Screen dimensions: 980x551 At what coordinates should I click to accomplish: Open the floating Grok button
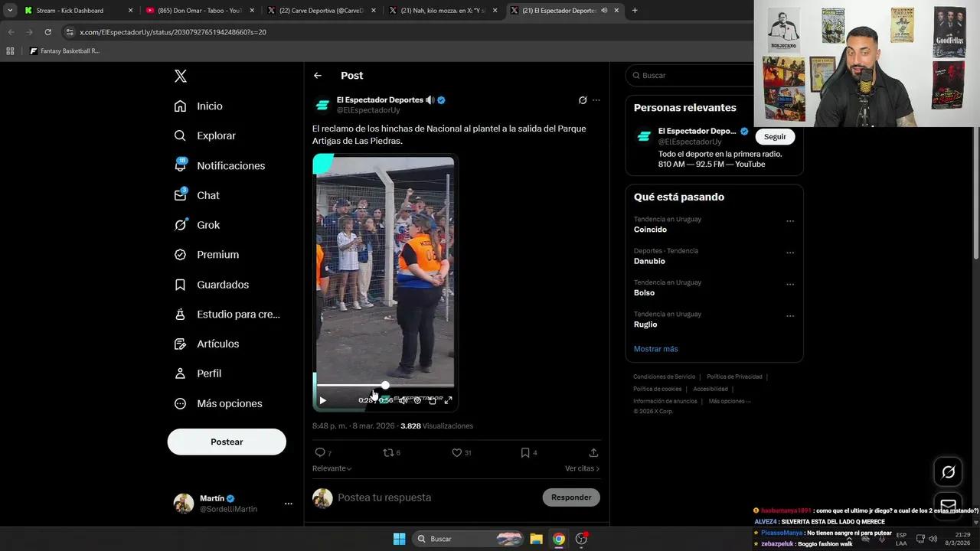click(948, 472)
